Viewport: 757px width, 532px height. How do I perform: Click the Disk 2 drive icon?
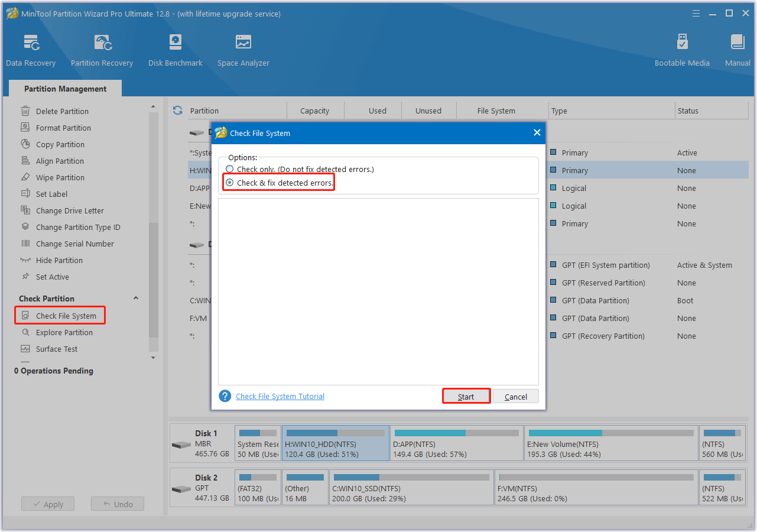click(181, 489)
